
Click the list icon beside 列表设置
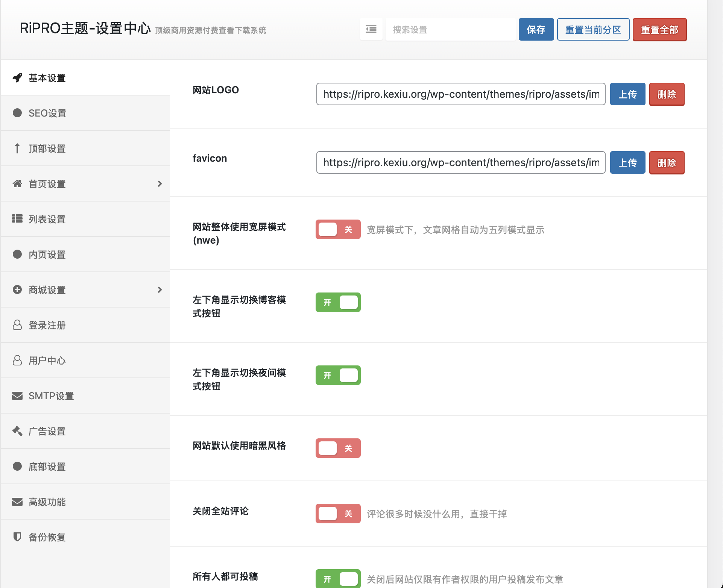click(17, 219)
